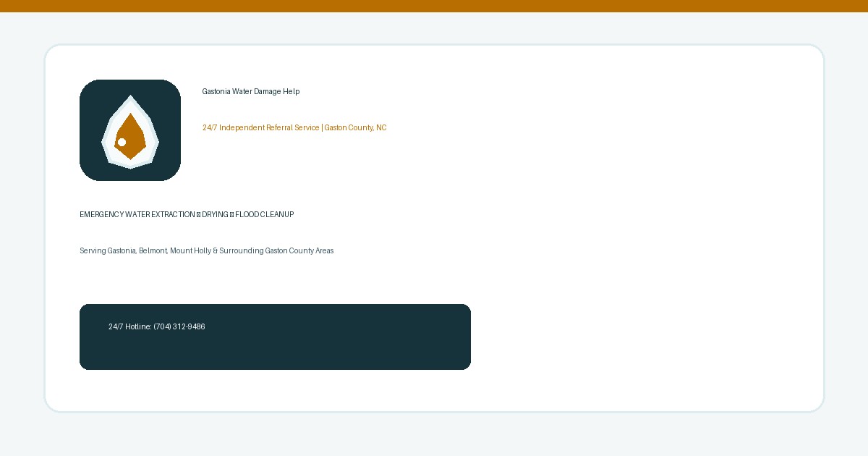
Task: Call the 24/7 Hotline (704) 312-9486 button
Action: click(x=275, y=337)
